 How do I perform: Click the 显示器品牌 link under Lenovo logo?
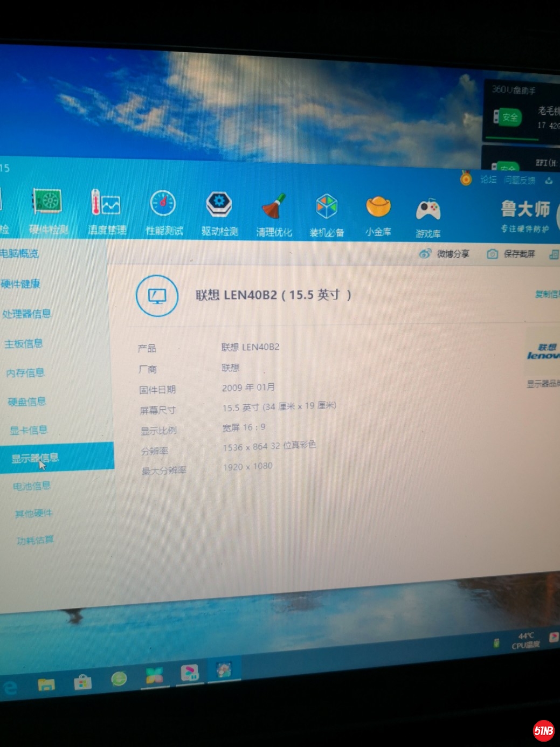click(x=543, y=384)
